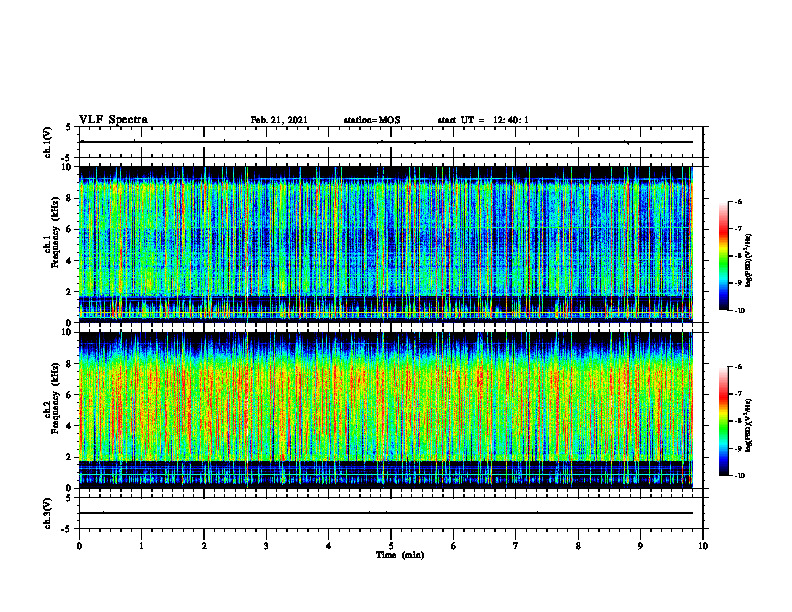The height and width of the screenshot is (612, 792).
Task: Click the 2 kHz tick label on ch.1 axis
Action: click(x=70, y=292)
